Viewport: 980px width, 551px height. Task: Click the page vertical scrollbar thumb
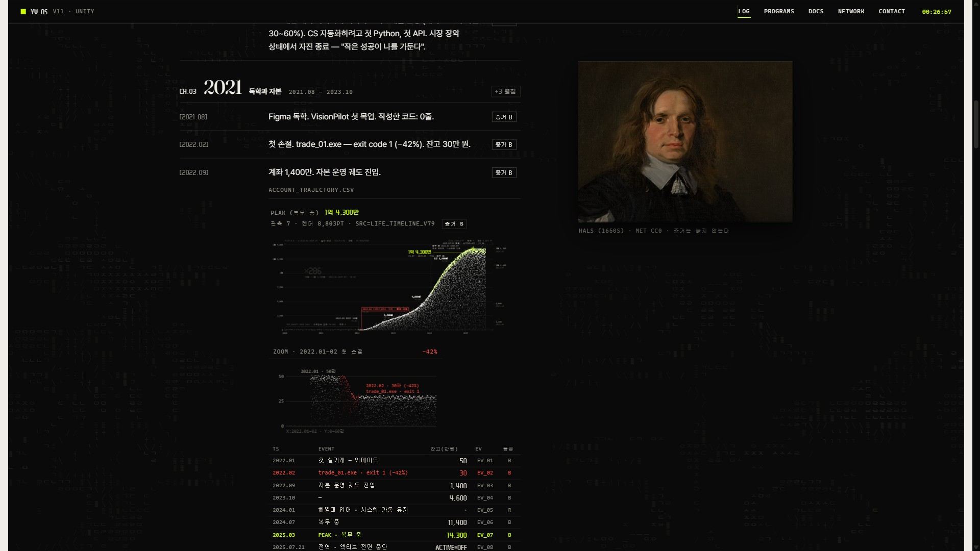tap(976, 125)
